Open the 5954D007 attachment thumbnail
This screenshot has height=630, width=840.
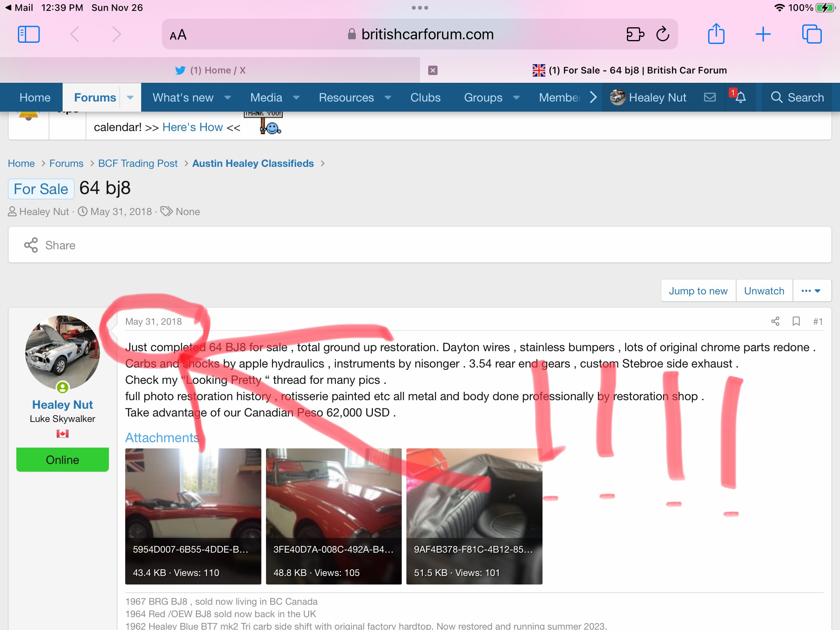pos(193,516)
